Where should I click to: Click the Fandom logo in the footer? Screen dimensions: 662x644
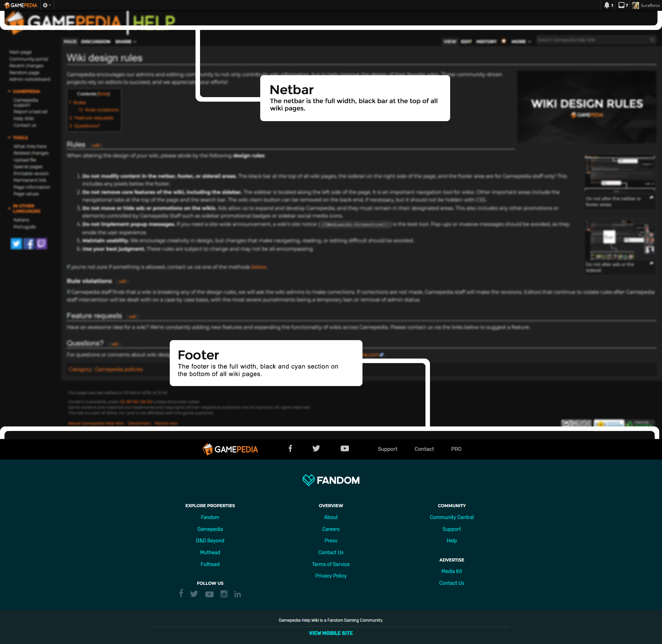(x=331, y=480)
